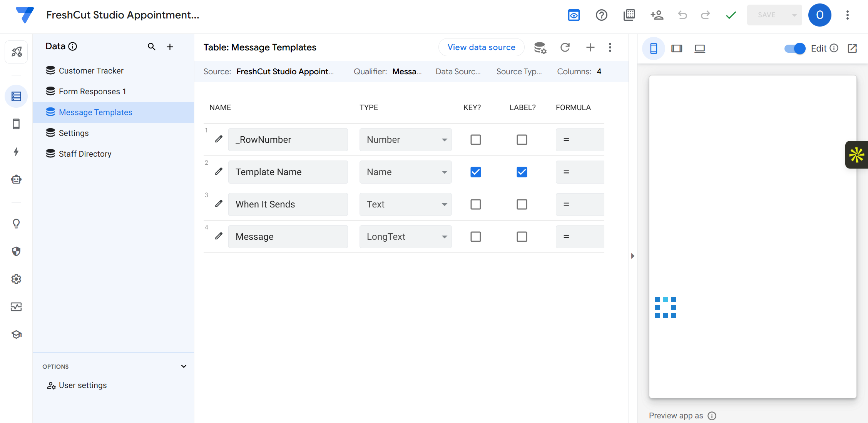Regenerate table schema refresh icon
This screenshot has width=868, height=423.
click(x=565, y=47)
